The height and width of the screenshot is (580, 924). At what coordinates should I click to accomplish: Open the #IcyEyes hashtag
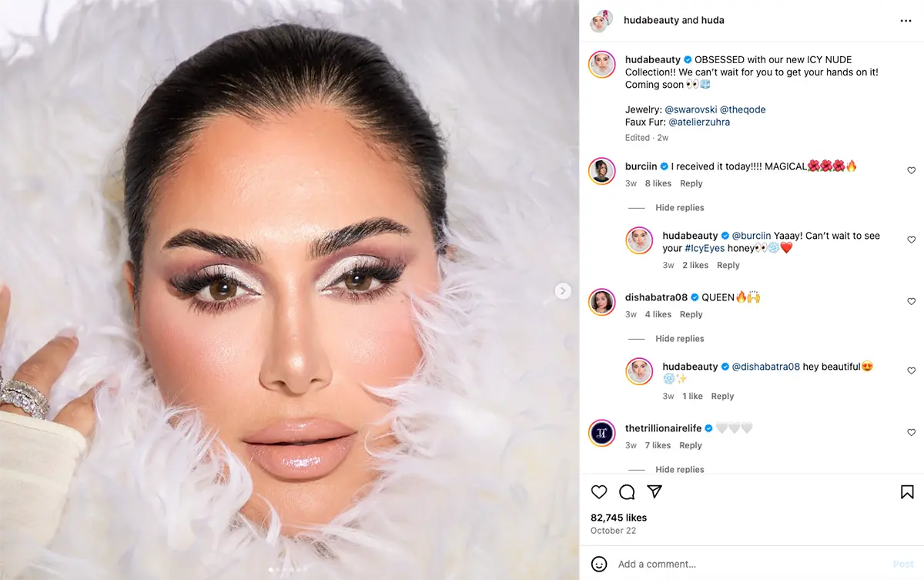tap(704, 248)
